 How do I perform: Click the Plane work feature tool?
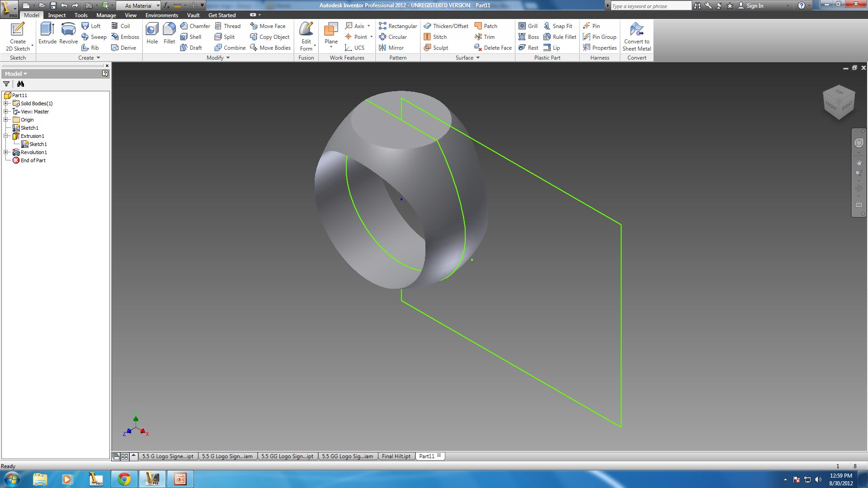click(331, 34)
